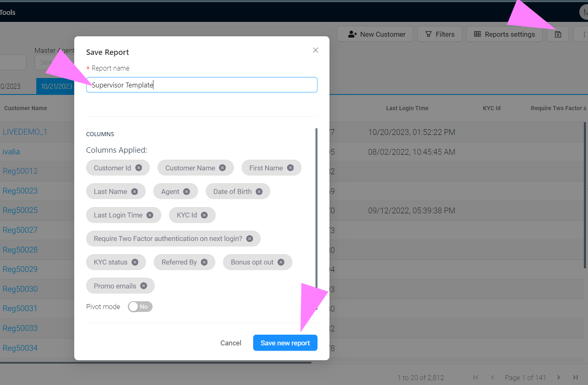The height and width of the screenshot is (385, 588).
Task: Open the three-dot overflow menu icon
Action: coord(586,34)
